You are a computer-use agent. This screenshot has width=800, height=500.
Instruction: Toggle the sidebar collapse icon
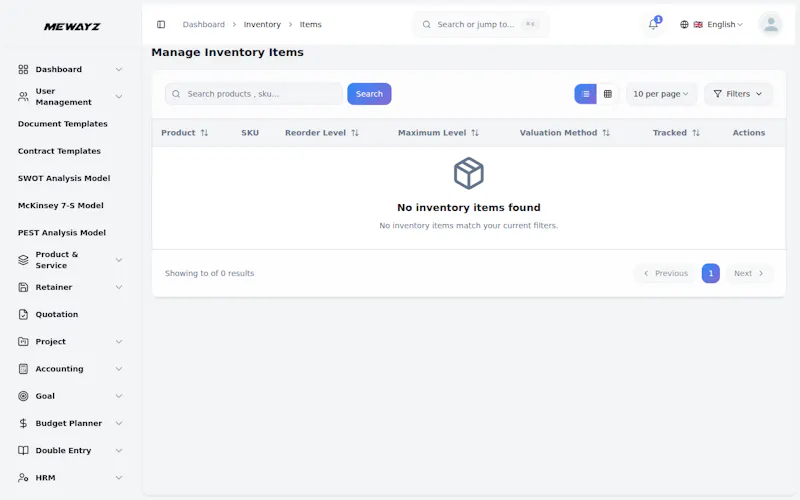coord(161,24)
